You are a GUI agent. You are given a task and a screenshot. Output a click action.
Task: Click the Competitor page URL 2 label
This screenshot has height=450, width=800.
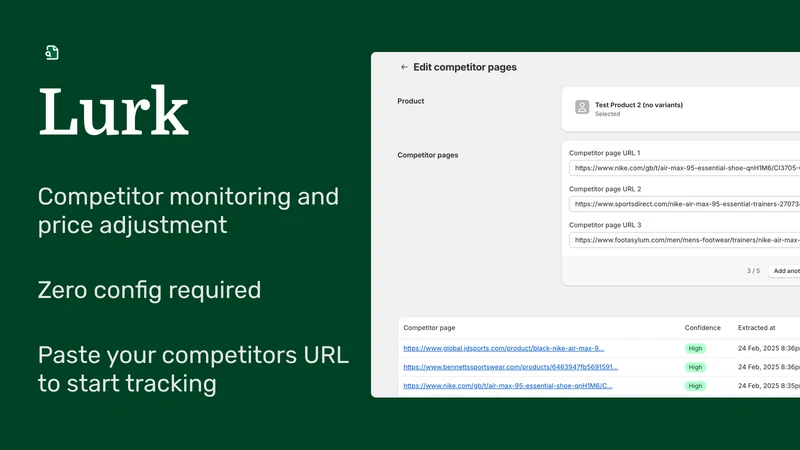(605, 189)
